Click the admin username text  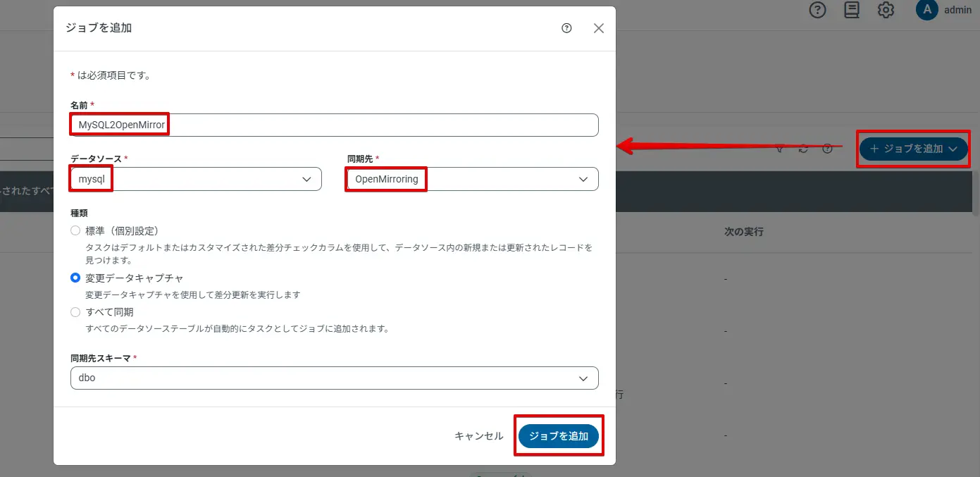[957, 10]
